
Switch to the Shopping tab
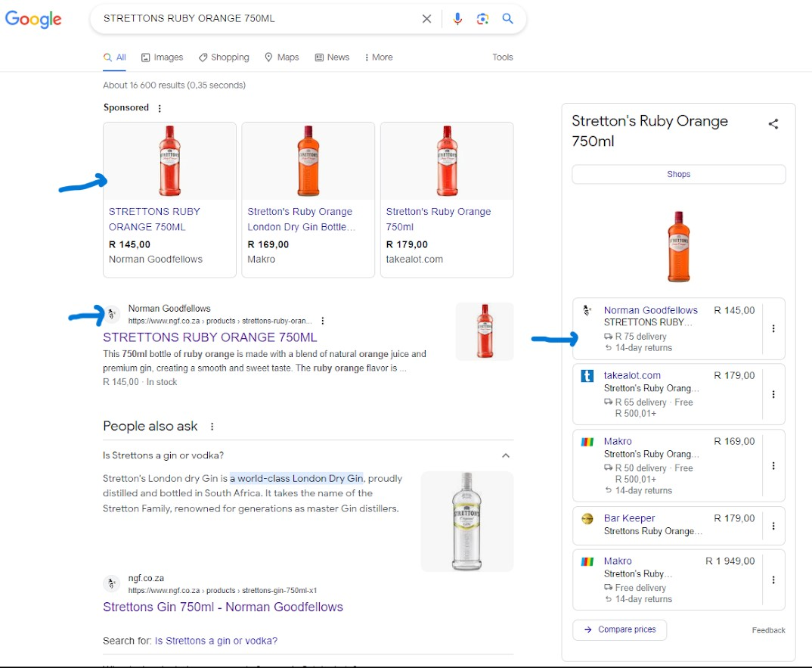[224, 57]
